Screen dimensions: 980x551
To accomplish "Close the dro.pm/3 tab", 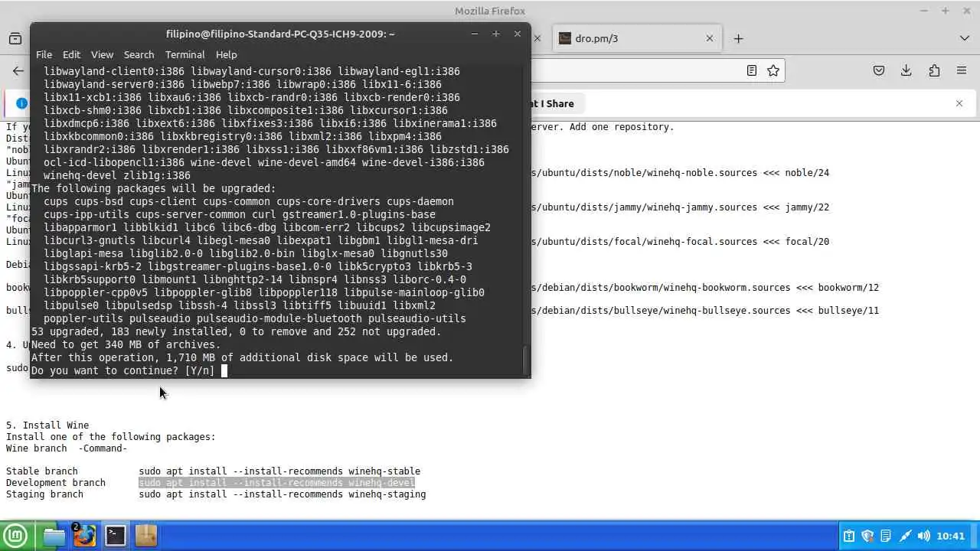I will tap(709, 38).
